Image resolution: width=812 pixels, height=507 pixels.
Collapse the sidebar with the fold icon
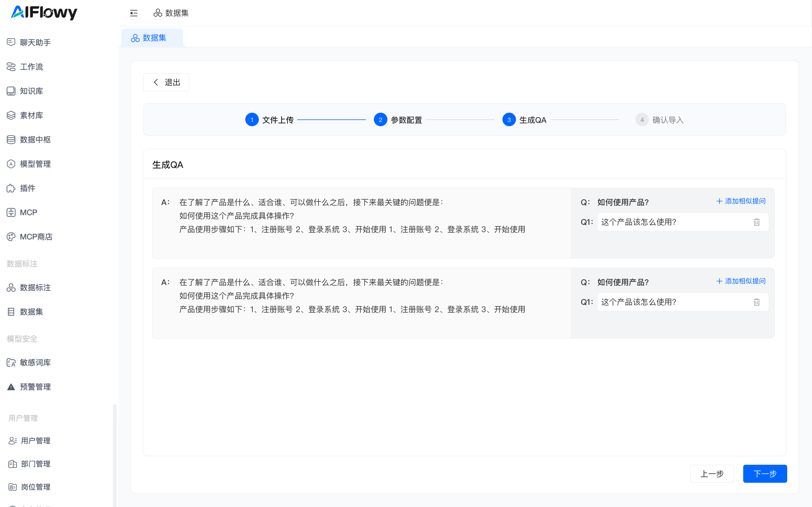[x=134, y=13]
